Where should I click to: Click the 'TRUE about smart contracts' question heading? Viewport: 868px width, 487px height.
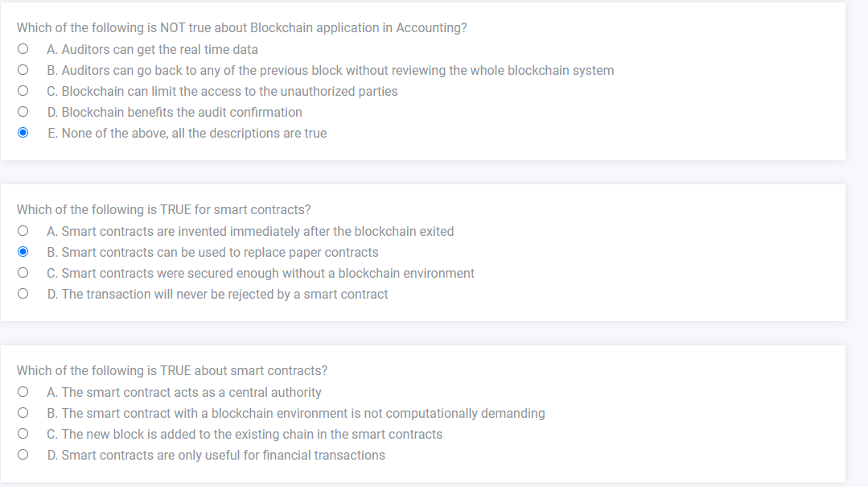point(172,370)
